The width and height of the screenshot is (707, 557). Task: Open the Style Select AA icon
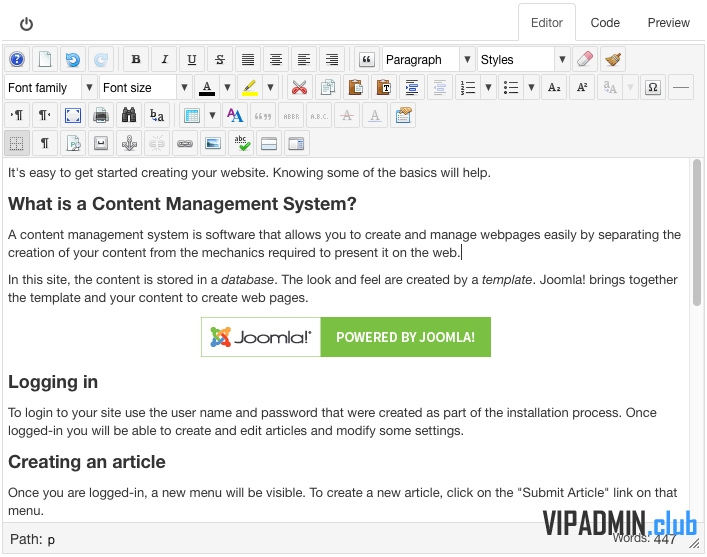235,116
